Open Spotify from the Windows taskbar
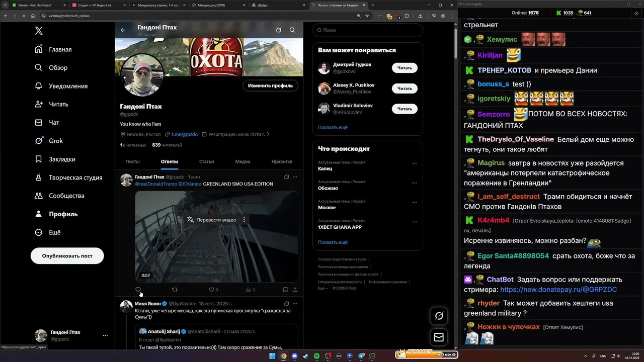The image size is (644, 362). click(x=316, y=356)
